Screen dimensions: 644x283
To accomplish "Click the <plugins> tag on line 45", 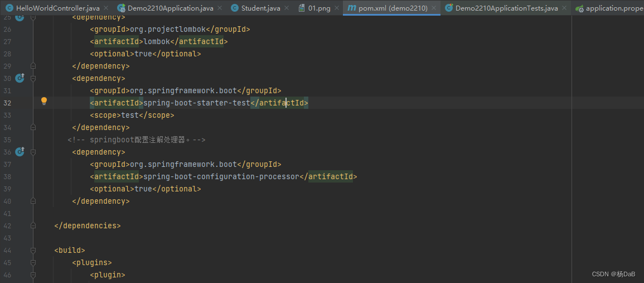I will coord(92,262).
